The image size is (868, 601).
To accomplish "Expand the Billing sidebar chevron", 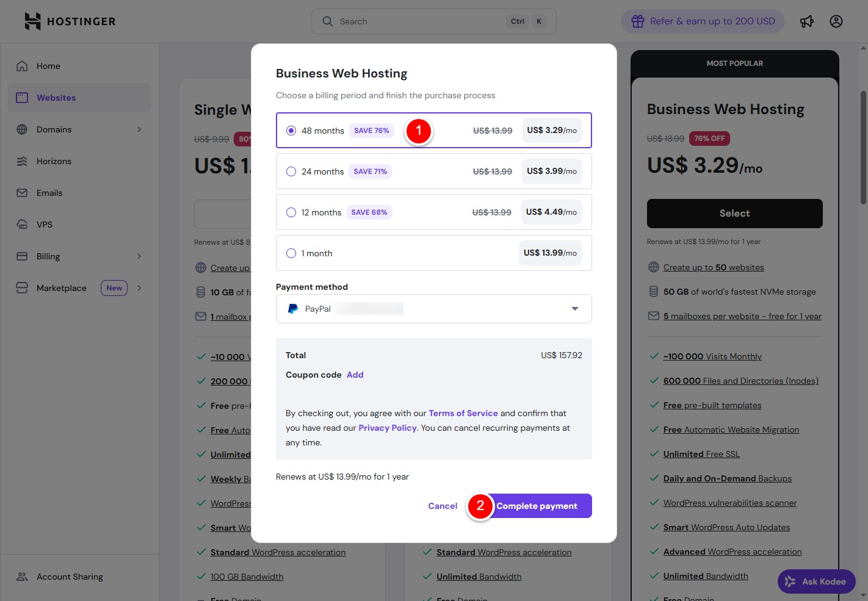I will (x=139, y=256).
